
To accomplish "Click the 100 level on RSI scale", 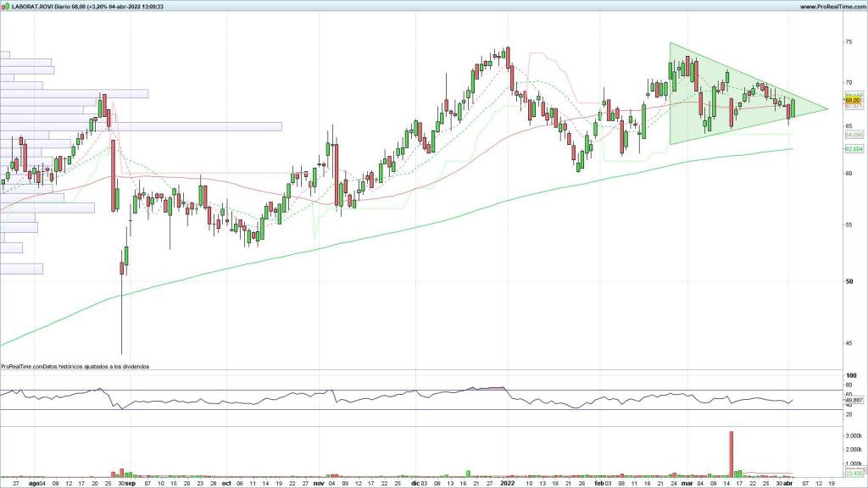I will pyautogui.click(x=849, y=375).
